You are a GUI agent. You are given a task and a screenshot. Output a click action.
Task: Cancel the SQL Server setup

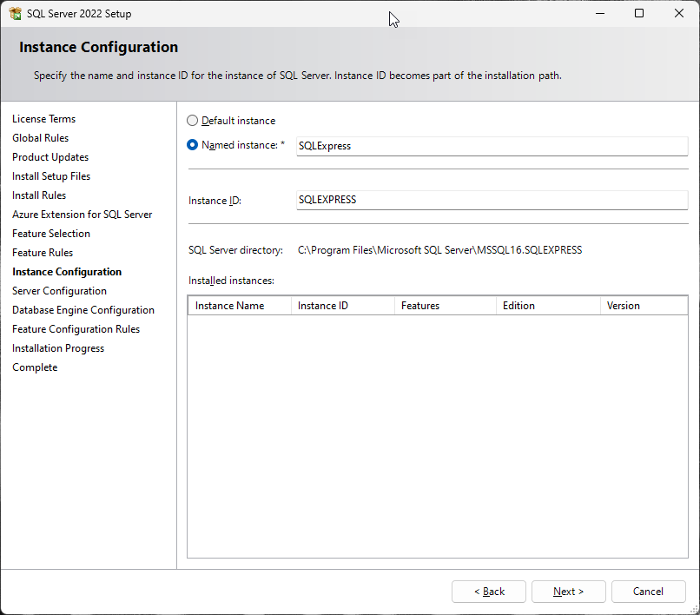648,592
